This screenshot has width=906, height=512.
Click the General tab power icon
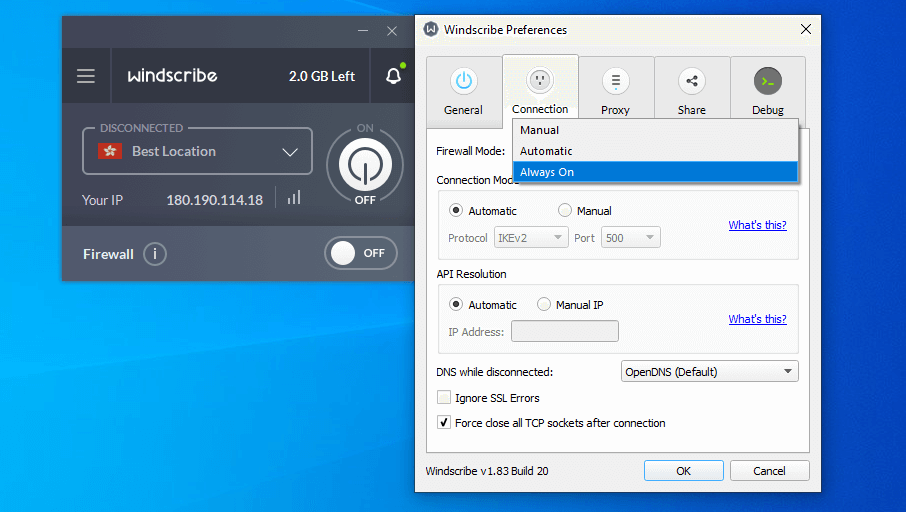point(463,81)
